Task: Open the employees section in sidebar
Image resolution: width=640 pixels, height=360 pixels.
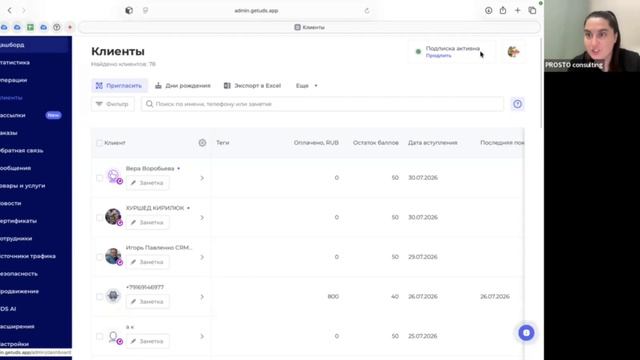Action: click(x=35, y=238)
